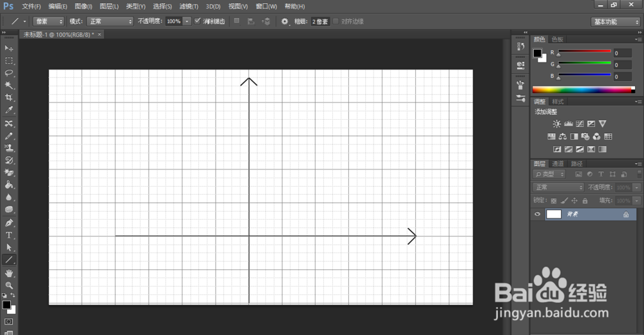Click the 背景 layer thumbnail

[x=554, y=214]
